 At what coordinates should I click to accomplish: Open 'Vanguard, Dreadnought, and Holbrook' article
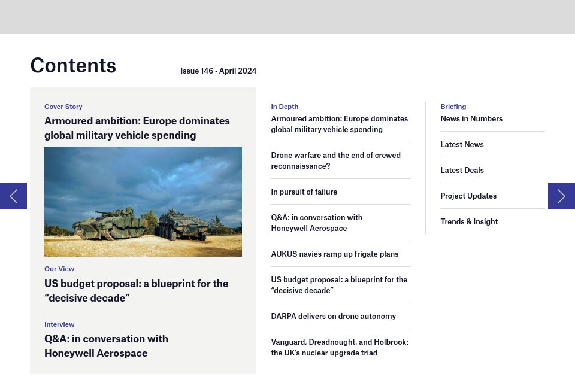pos(339,347)
